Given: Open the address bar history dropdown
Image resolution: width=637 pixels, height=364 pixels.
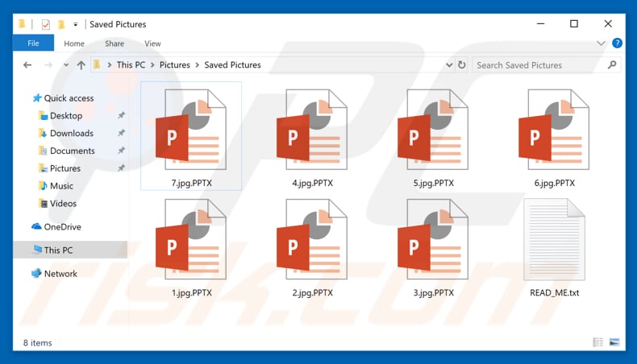Looking at the screenshot, I should tap(449, 65).
